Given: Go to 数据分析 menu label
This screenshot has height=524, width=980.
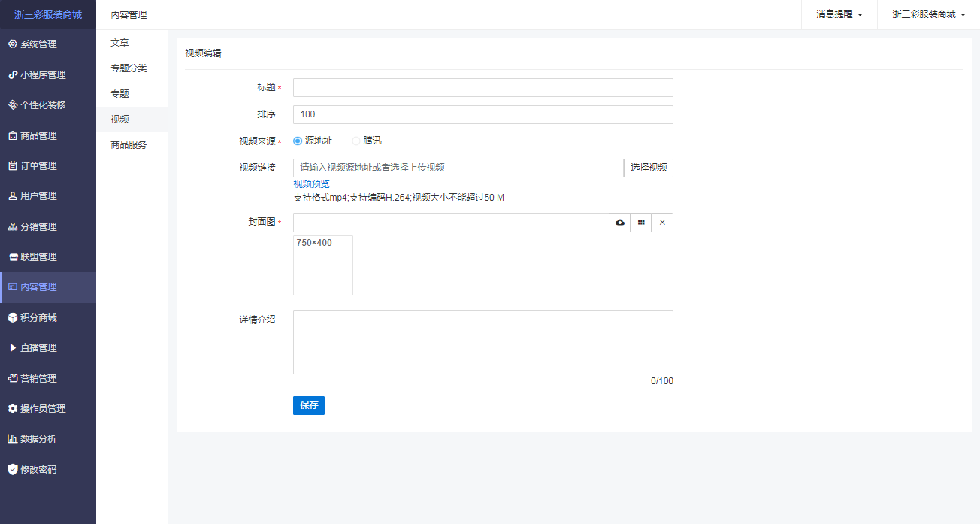Looking at the screenshot, I should point(38,439).
